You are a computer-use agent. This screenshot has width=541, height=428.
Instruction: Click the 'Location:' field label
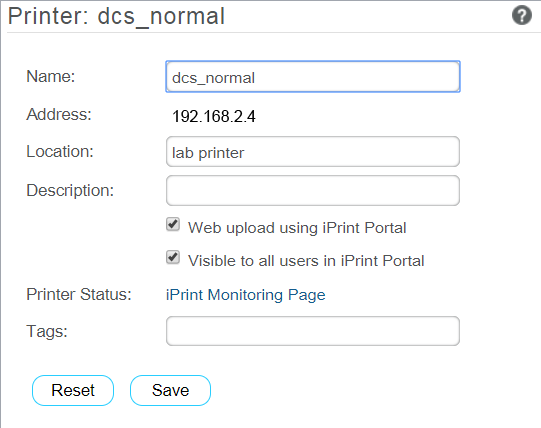[x=60, y=152]
